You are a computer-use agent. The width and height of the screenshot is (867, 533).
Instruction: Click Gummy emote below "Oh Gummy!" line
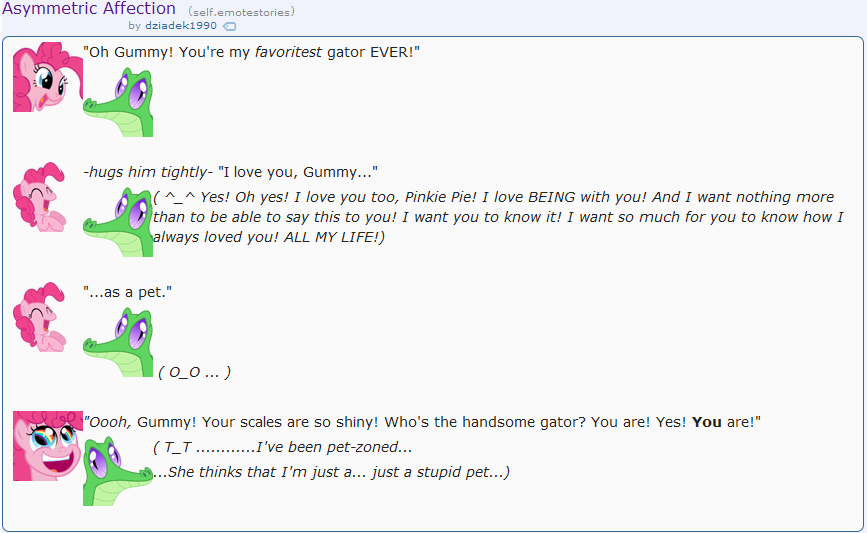pos(118,102)
